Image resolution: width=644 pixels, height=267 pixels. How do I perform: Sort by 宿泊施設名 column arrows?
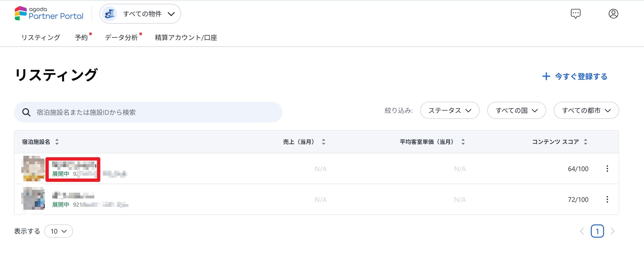pyautogui.click(x=57, y=142)
